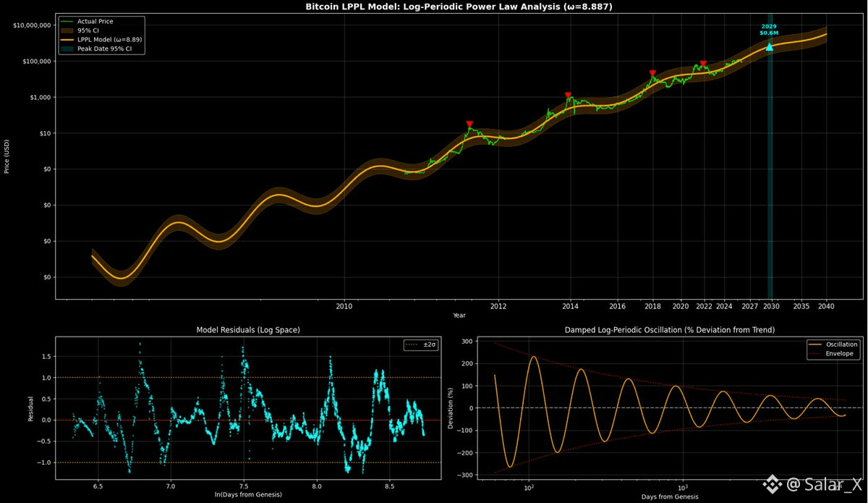868x503 pixels.
Task: Select the Oscillation legend entry
Action: coord(841,345)
